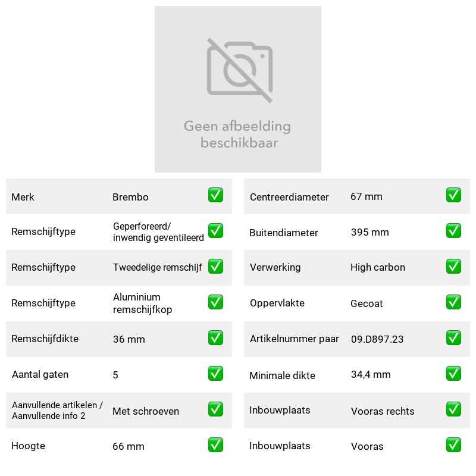
Task: Click the check beside Gecoat surface
Action: pos(453,302)
